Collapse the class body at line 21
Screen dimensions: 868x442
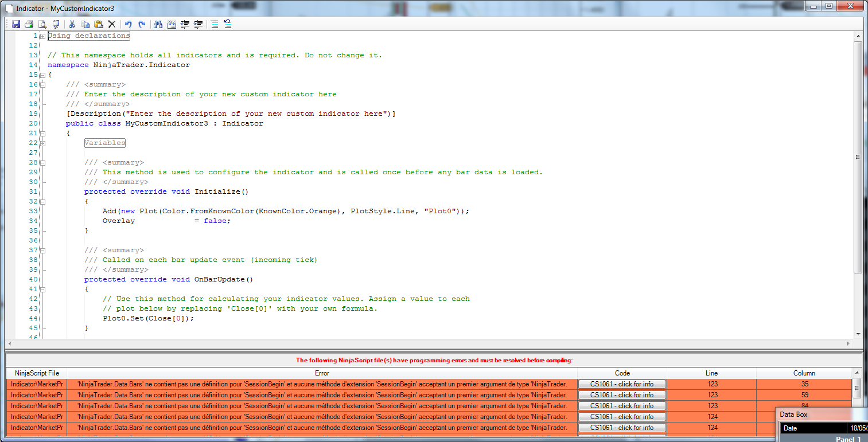coord(43,134)
